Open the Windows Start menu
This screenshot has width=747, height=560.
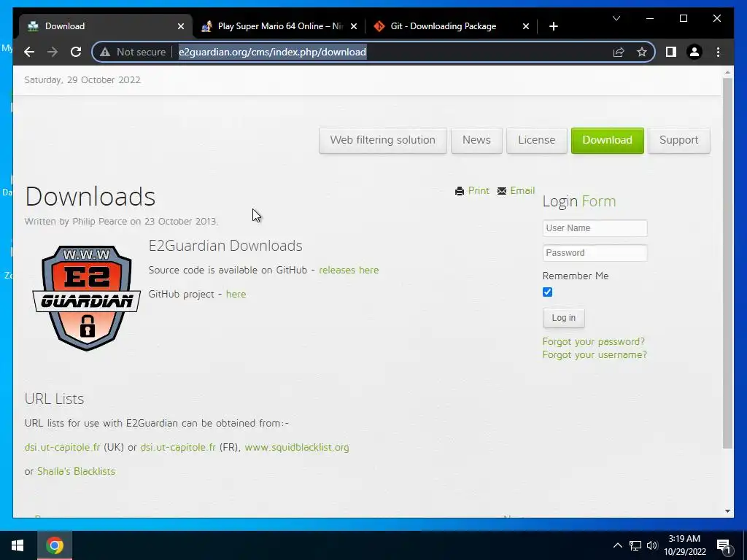point(18,545)
